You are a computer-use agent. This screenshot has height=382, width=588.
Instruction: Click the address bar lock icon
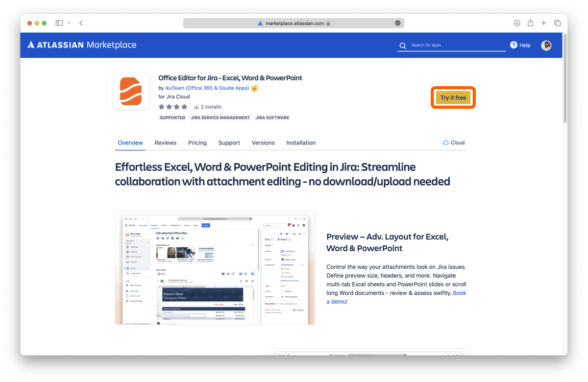tap(328, 23)
